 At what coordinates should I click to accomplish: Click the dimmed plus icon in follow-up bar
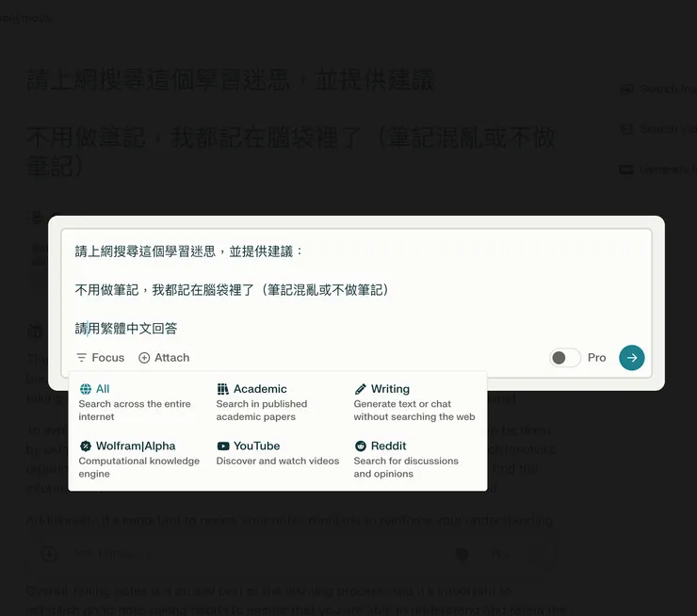[49, 554]
